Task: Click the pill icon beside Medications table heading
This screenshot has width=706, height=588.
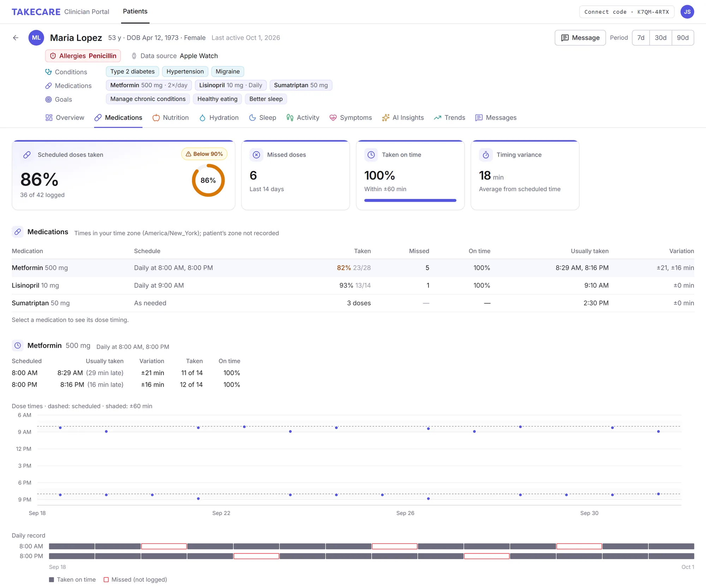Action: (18, 232)
